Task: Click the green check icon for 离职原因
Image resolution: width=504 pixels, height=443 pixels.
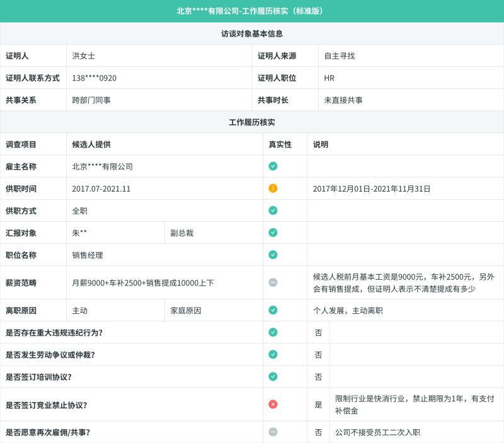Action: pos(273,310)
